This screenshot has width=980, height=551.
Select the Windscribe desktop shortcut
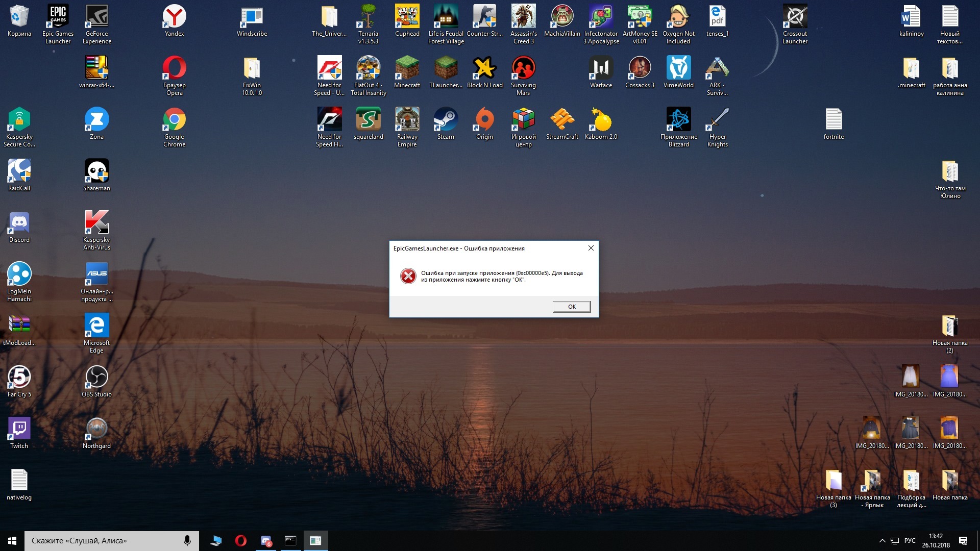click(x=252, y=20)
